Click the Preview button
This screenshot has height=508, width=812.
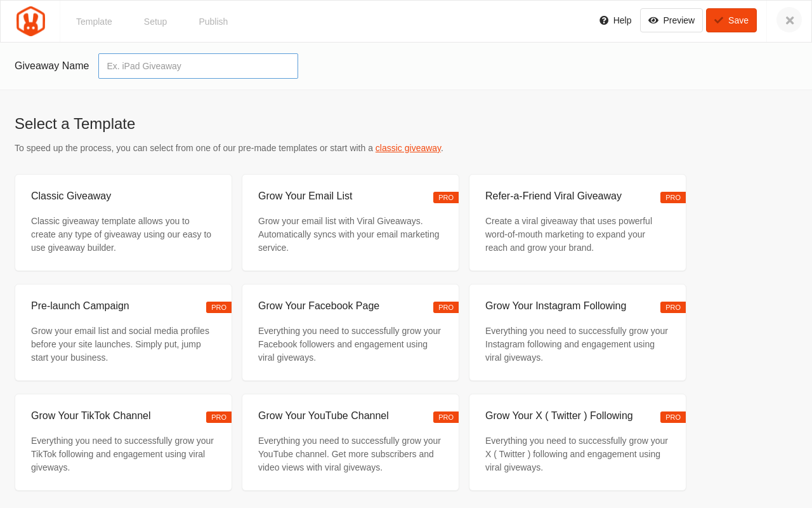click(671, 20)
